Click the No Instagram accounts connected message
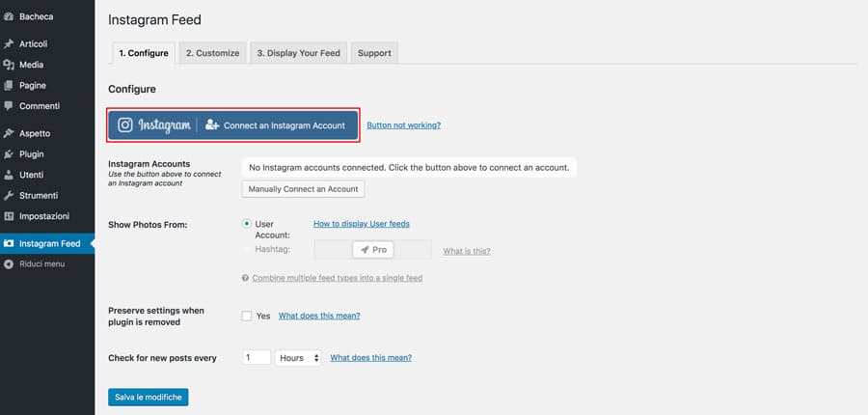Viewport: 868px width, 415px height. click(x=409, y=167)
